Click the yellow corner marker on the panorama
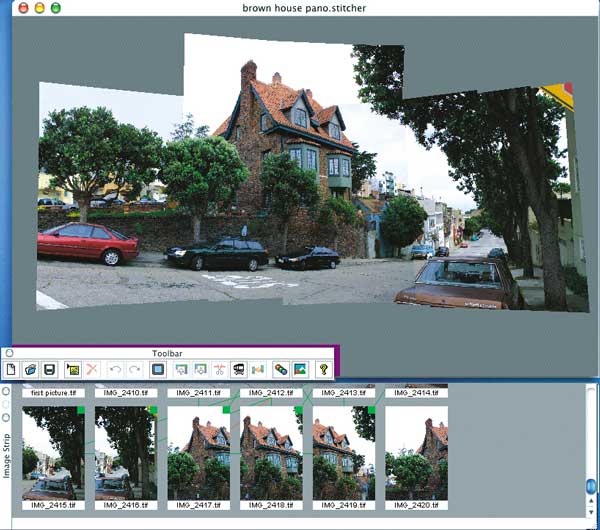The height and width of the screenshot is (530, 600). [559, 94]
